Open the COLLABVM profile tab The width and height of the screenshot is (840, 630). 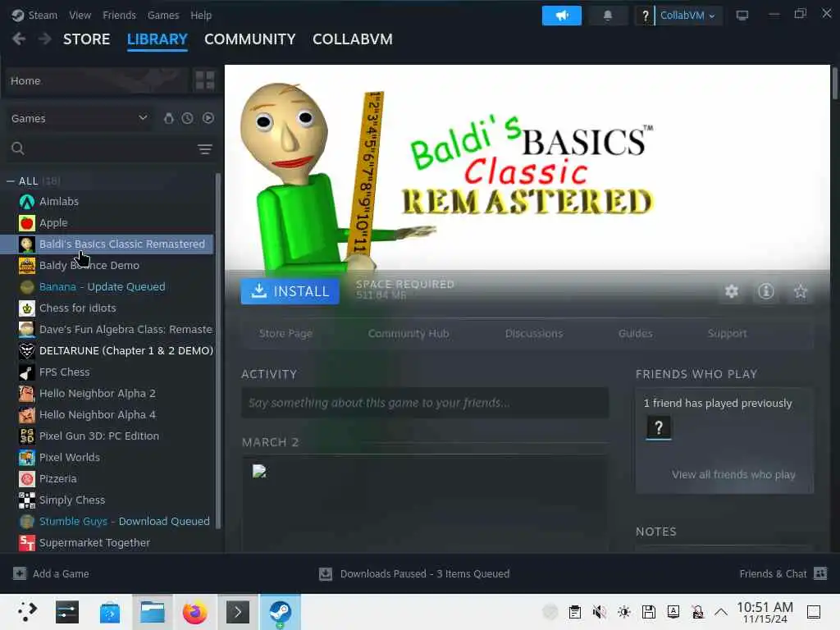[353, 39]
